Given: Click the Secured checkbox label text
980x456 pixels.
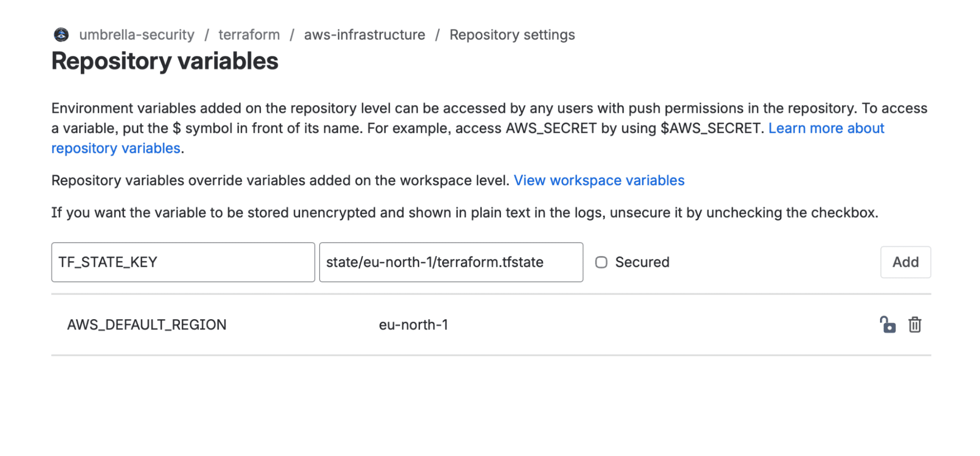Looking at the screenshot, I should 642,262.
